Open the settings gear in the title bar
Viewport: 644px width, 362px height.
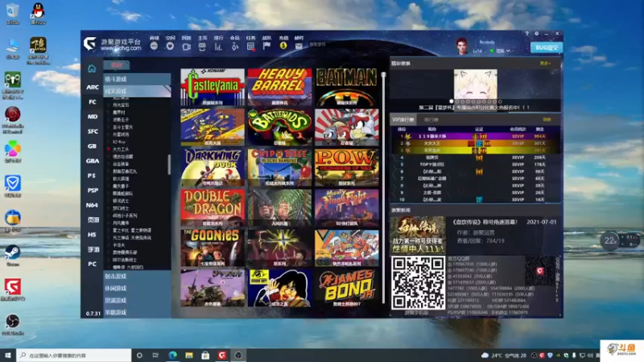click(x=536, y=34)
